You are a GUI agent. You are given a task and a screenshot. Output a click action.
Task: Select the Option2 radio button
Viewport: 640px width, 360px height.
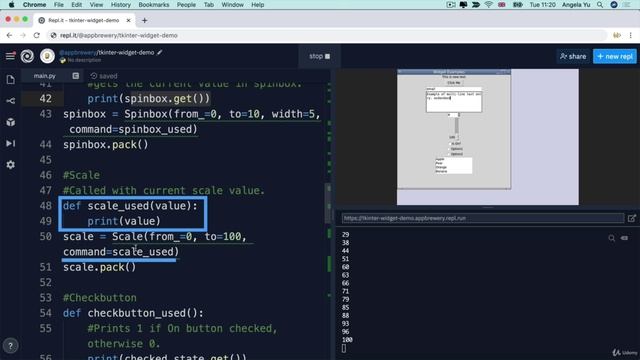click(x=456, y=154)
